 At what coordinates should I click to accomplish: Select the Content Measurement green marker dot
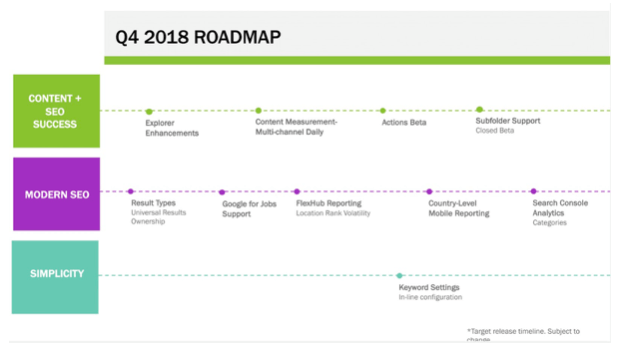coord(258,110)
